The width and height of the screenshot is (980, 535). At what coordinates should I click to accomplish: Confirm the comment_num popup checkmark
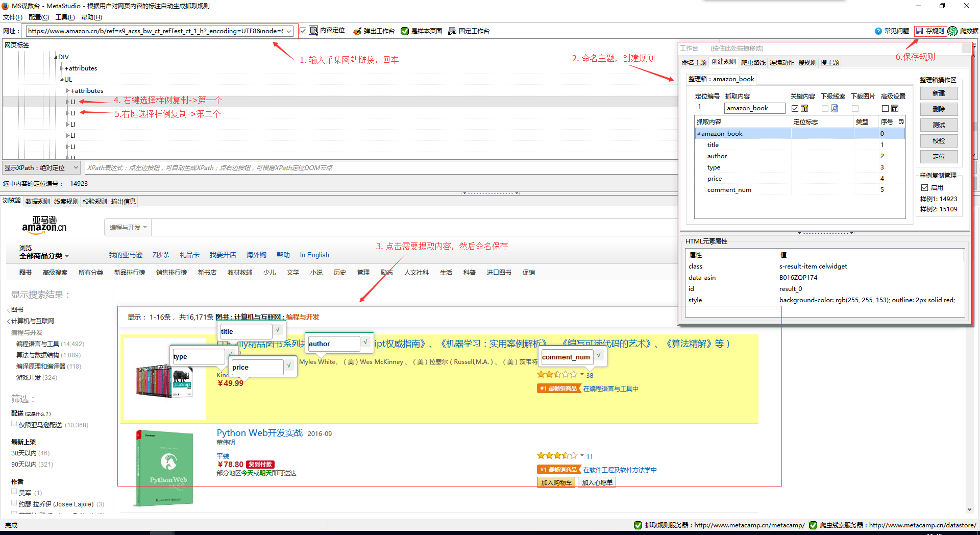pos(599,355)
